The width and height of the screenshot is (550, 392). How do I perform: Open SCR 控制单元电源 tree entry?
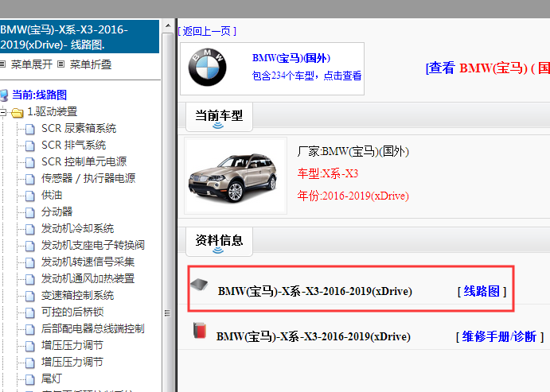(x=84, y=162)
